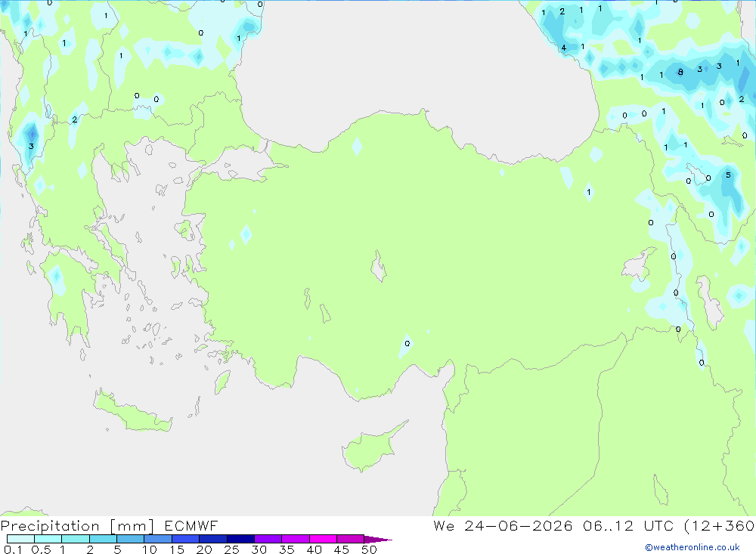This screenshot has height=554, width=756.
Task: Click the '(12+360' forecast offset text
Action: 720,525
